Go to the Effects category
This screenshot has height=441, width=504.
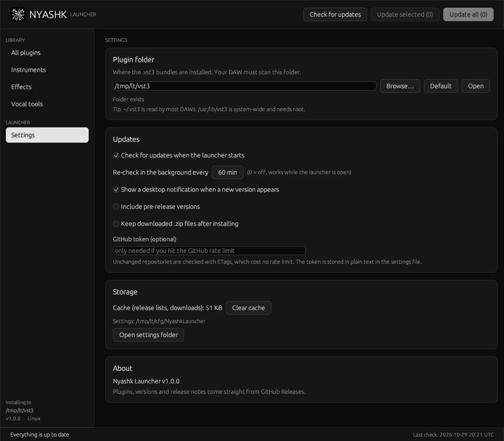(47, 87)
